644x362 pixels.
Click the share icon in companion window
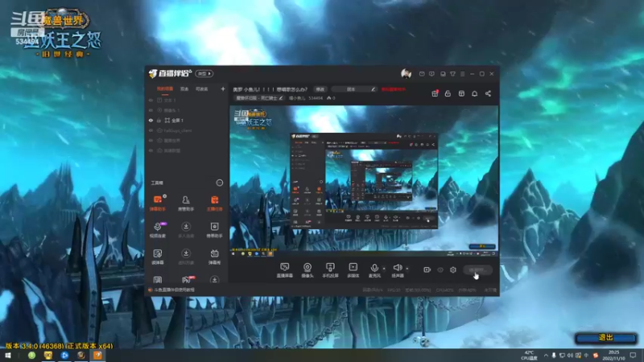click(x=488, y=93)
